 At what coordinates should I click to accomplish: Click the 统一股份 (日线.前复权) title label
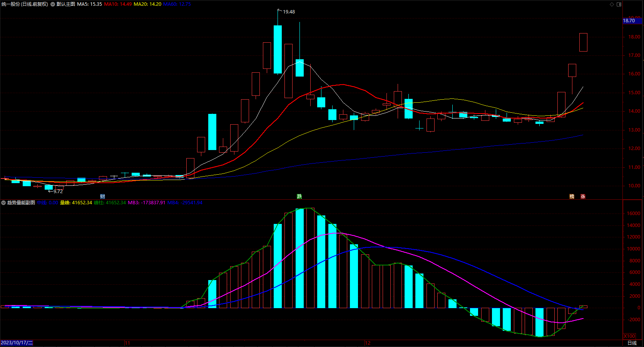(x=25, y=4)
